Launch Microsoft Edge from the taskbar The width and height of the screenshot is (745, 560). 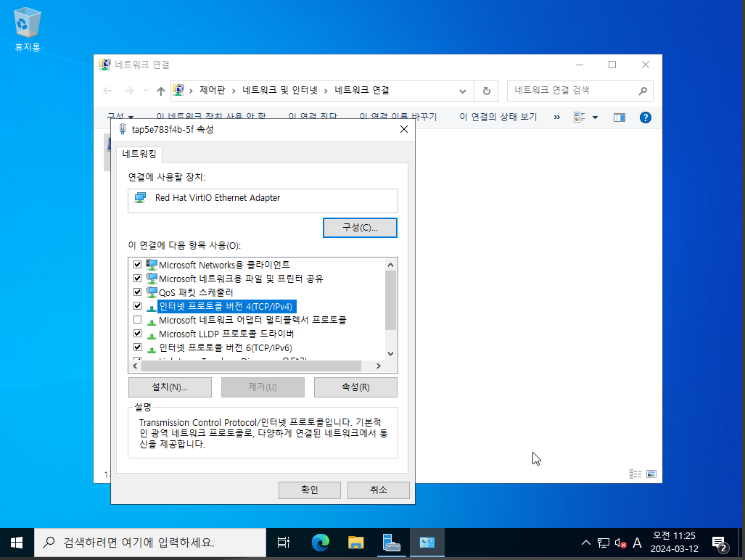pos(320,543)
